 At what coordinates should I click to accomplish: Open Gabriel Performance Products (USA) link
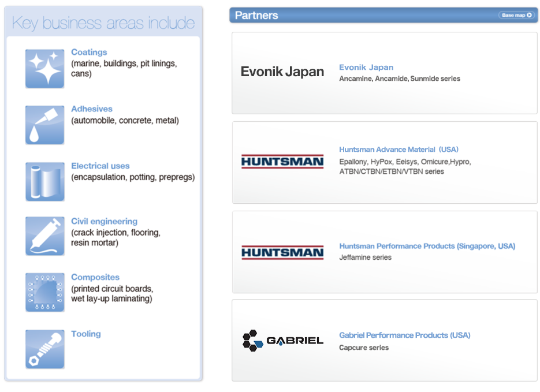tap(405, 335)
